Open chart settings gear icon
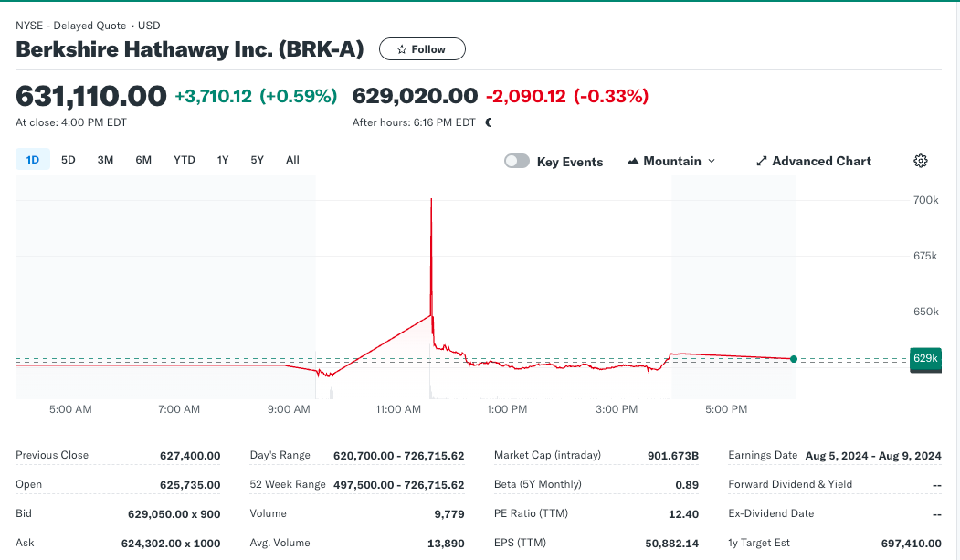 [x=920, y=161]
